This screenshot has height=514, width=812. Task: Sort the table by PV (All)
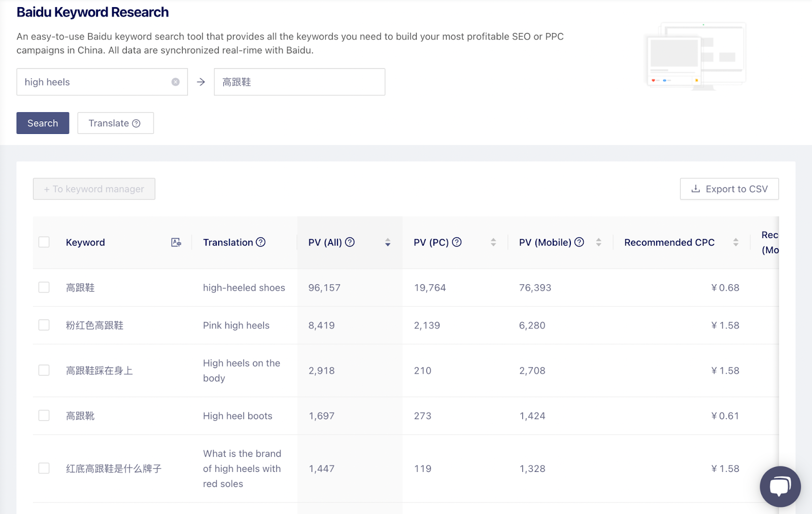click(x=388, y=243)
